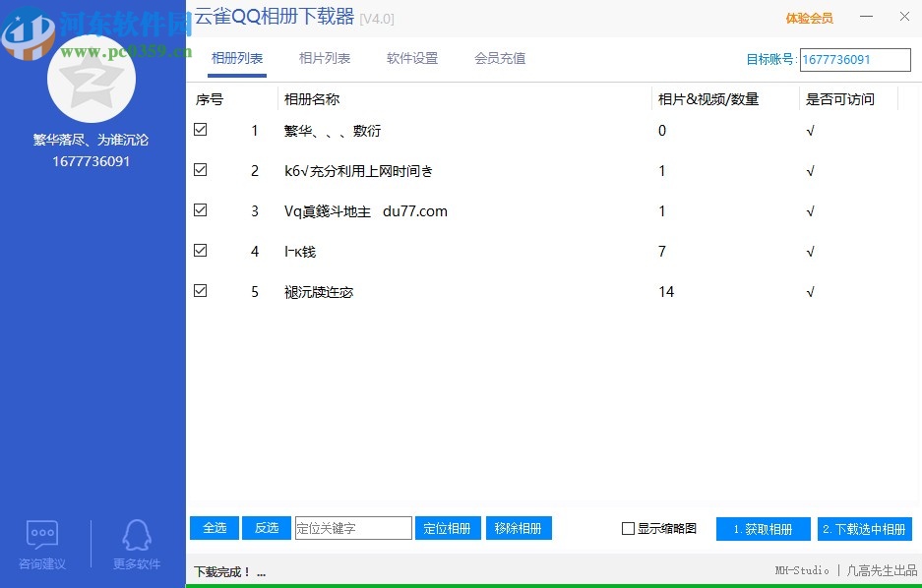
Task: Select the 相册列表 tab
Action: point(237,58)
